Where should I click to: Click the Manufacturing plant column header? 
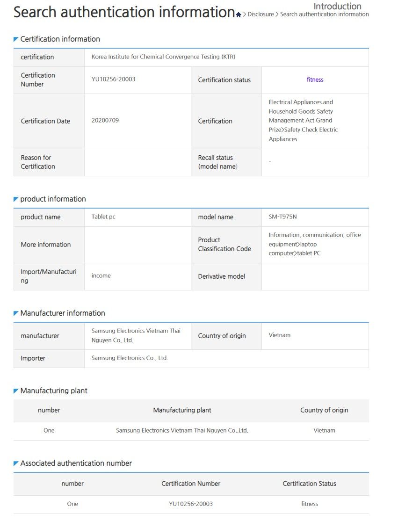click(x=182, y=410)
